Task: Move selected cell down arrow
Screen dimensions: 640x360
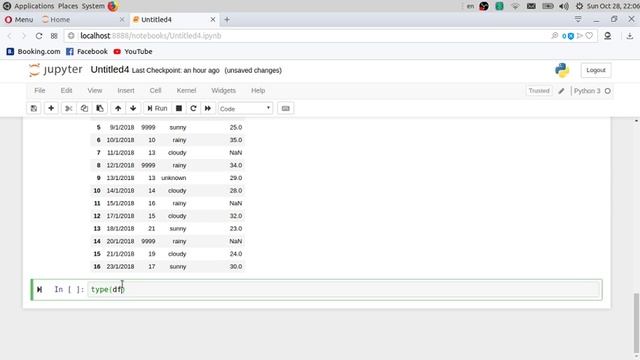Action: (x=133, y=109)
